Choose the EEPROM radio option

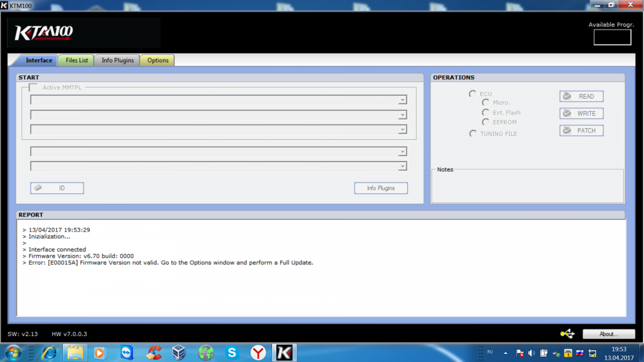(x=485, y=122)
